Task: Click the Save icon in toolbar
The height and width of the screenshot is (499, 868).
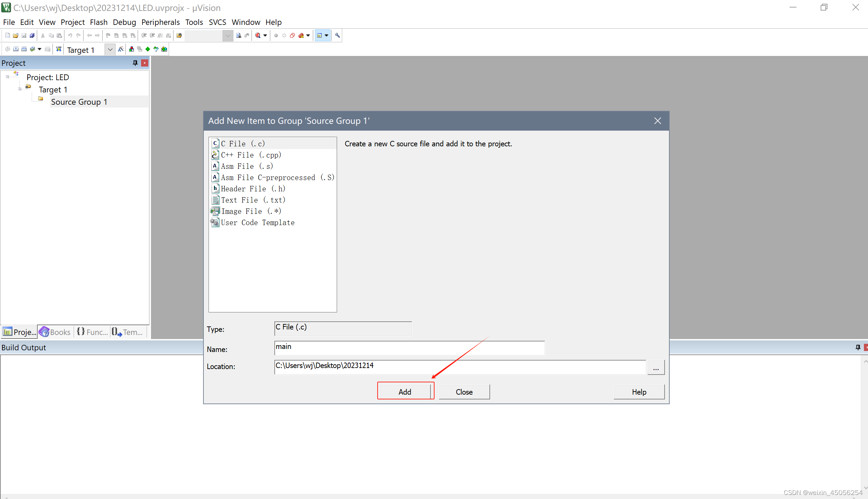Action: (24, 35)
